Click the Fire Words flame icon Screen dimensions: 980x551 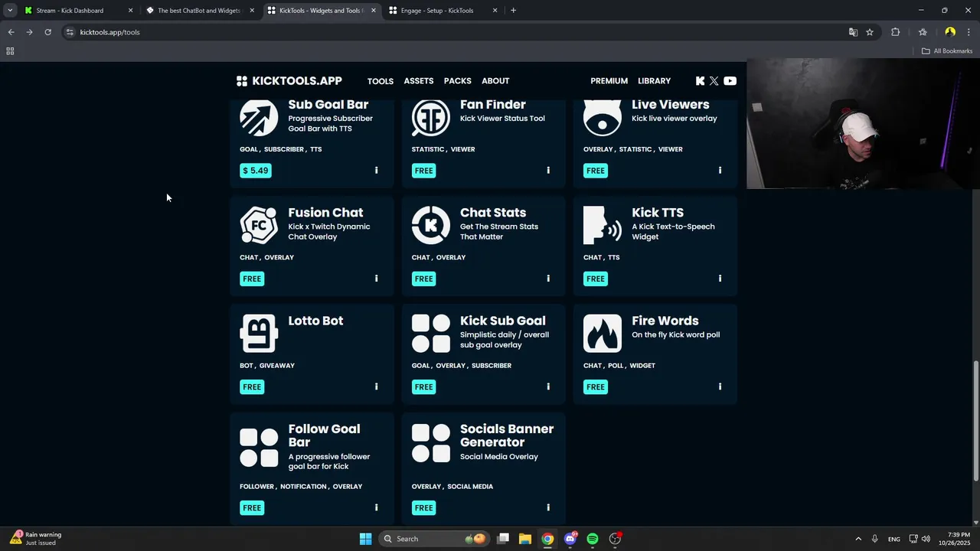(603, 333)
